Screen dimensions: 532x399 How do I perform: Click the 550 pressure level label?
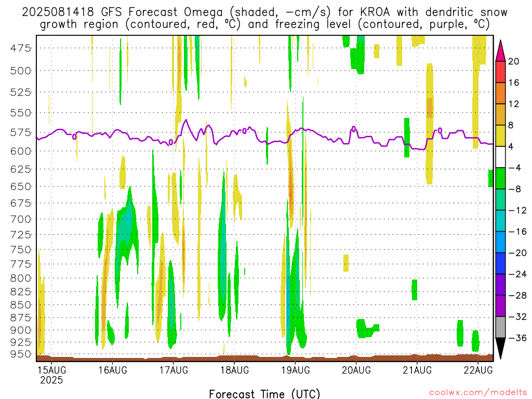tap(21, 113)
